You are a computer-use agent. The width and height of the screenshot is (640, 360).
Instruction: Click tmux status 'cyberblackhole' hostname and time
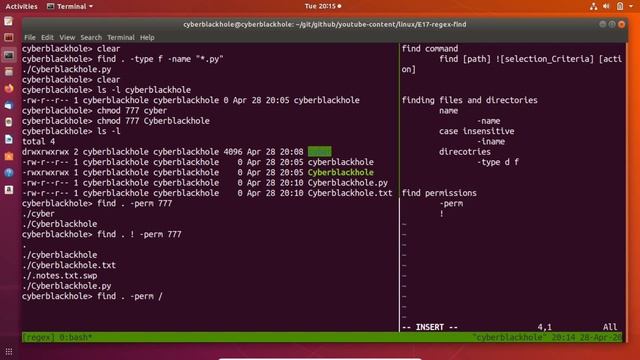tap(547, 338)
